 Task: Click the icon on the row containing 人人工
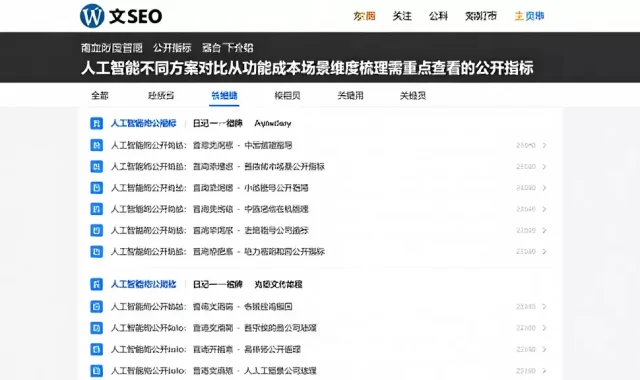point(96,371)
